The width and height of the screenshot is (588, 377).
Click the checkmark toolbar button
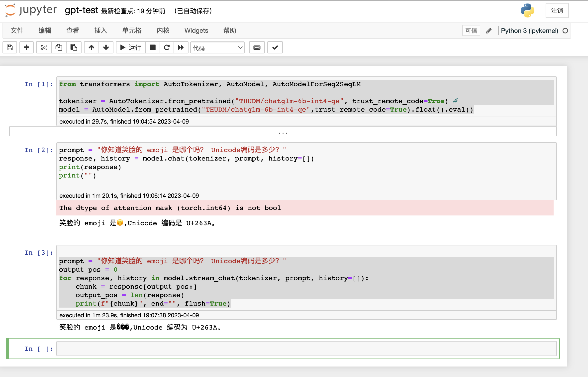coord(275,47)
